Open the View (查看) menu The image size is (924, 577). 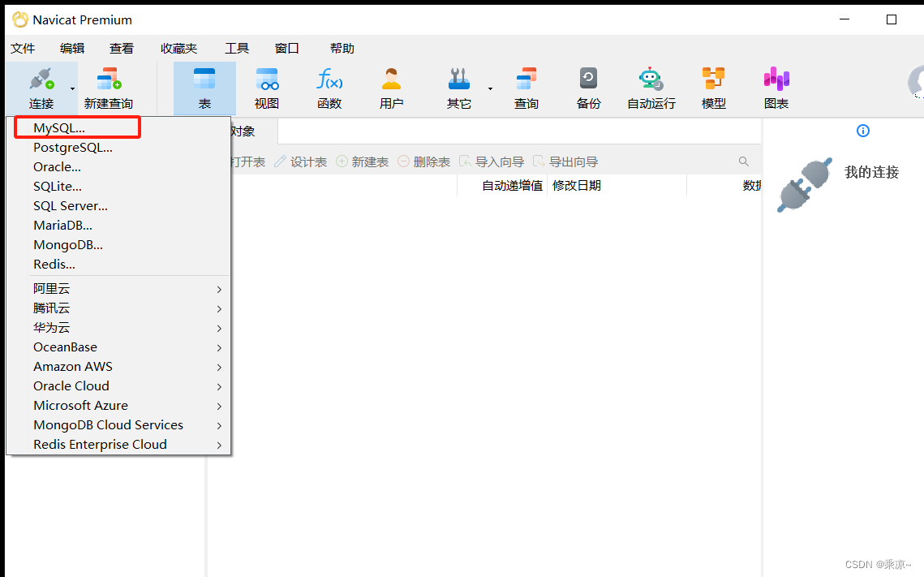tap(122, 49)
